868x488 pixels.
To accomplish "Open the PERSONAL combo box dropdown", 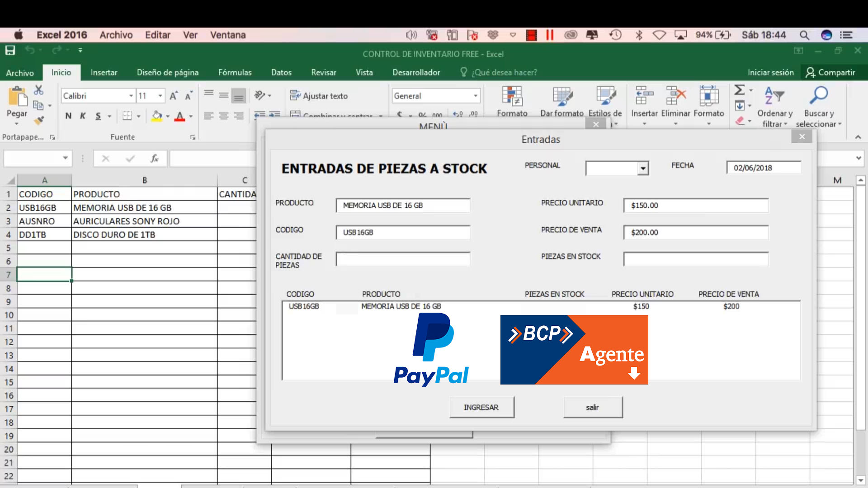I will (642, 169).
